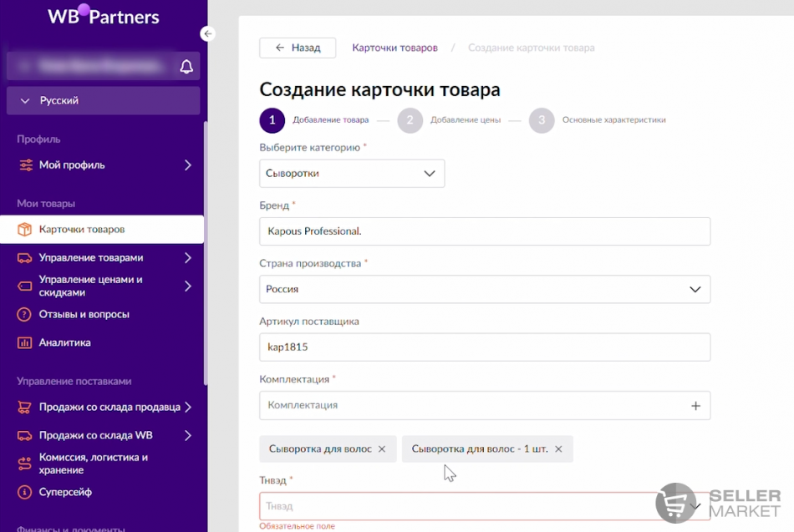Image resolution: width=794 pixels, height=532 pixels.
Task: Follow the Карточки товаров breadcrumb link
Action: click(x=394, y=48)
